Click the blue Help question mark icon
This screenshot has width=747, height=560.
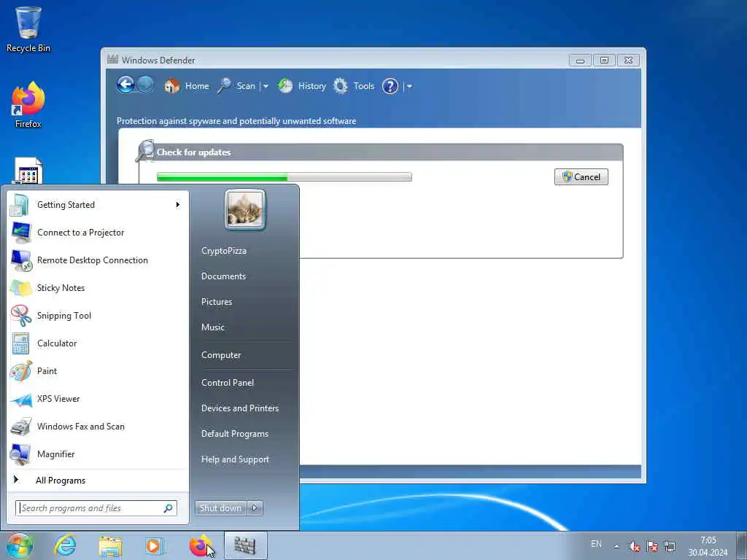coord(390,86)
